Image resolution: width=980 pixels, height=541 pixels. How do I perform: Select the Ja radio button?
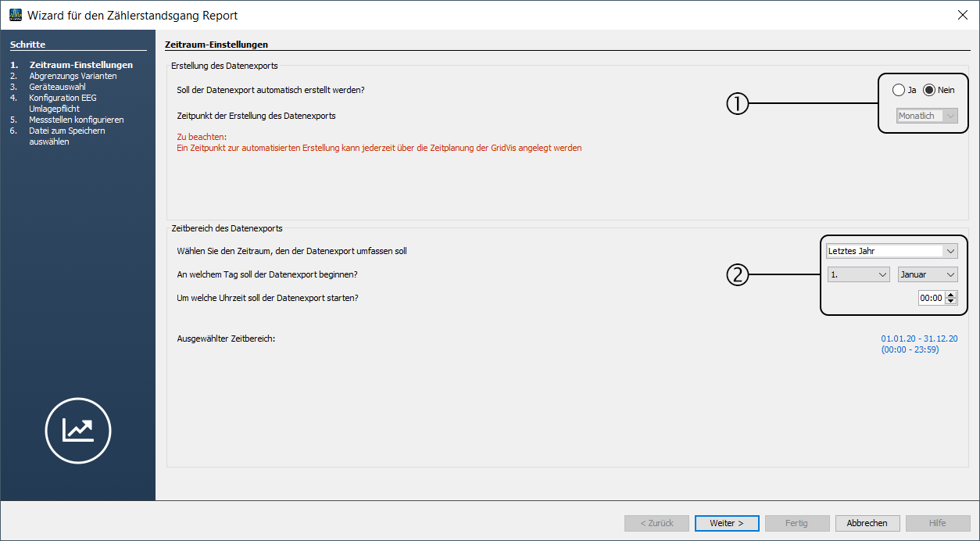[899, 90]
